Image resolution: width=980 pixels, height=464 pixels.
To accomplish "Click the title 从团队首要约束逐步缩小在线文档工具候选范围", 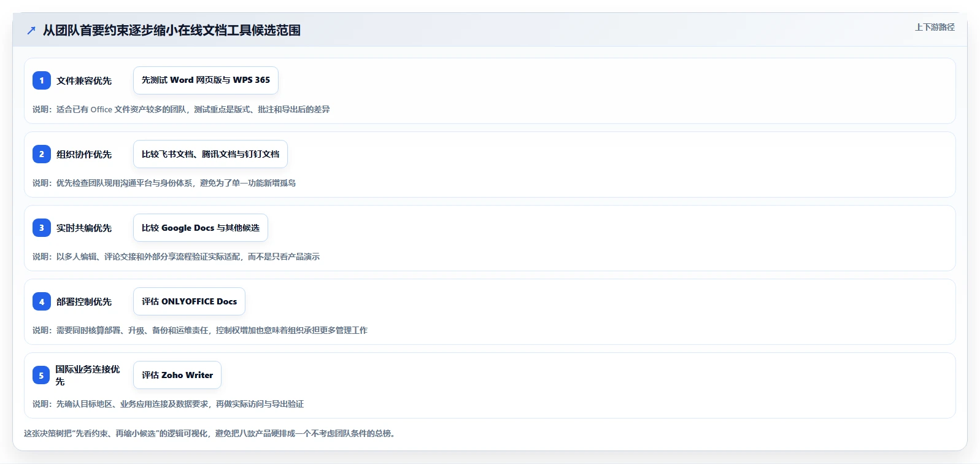I will coord(172,30).
